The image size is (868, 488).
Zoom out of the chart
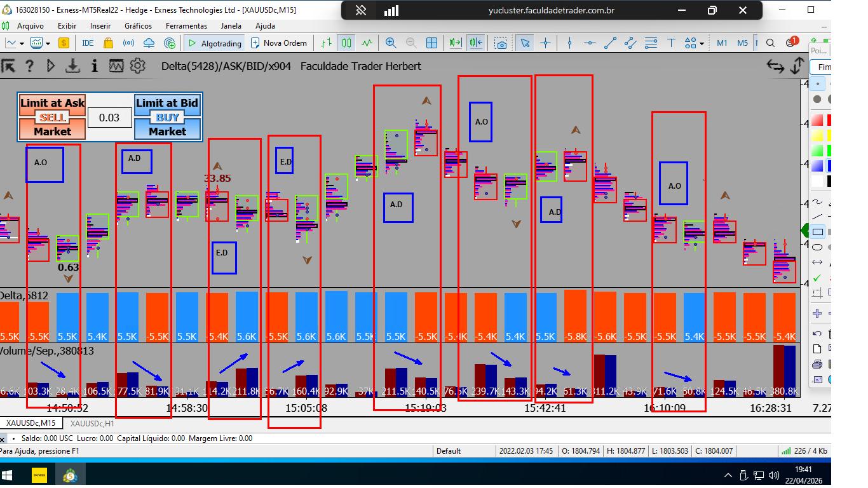(411, 43)
